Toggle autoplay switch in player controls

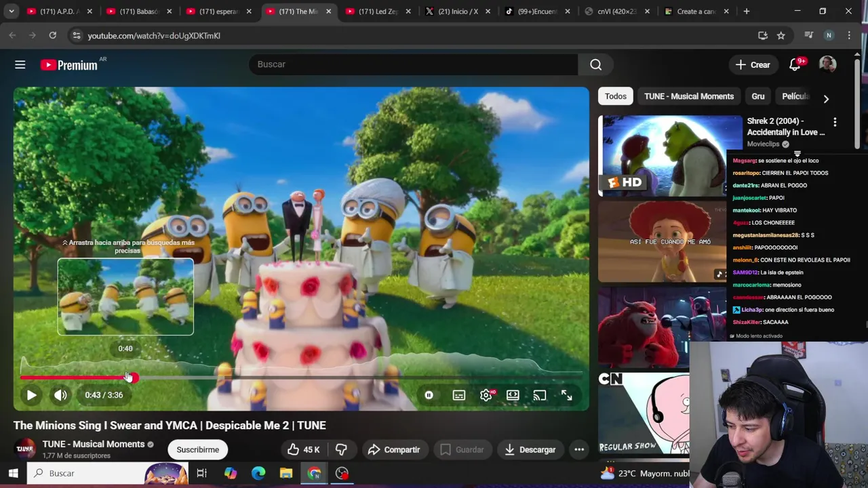pyautogui.click(x=429, y=395)
